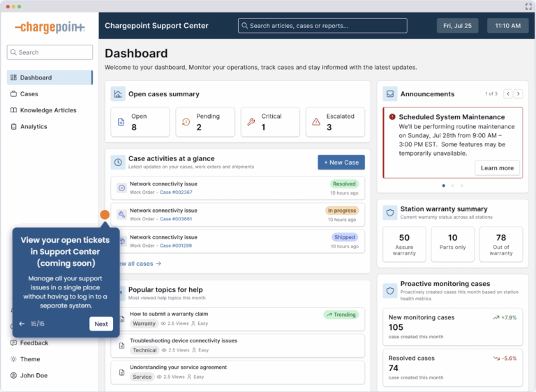536x392 pixels.
Task: Open Case #002367 link
Action: (x=176, y=193)
